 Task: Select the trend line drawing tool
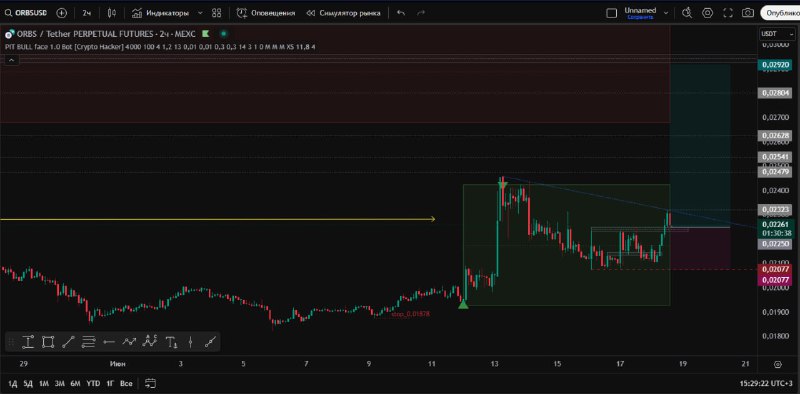[68, 342]
